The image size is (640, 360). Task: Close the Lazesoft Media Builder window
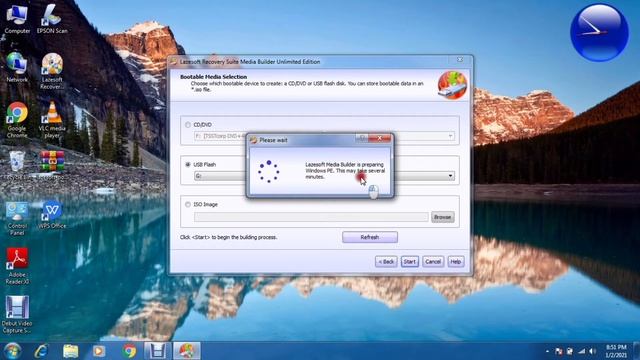point(460,60)
